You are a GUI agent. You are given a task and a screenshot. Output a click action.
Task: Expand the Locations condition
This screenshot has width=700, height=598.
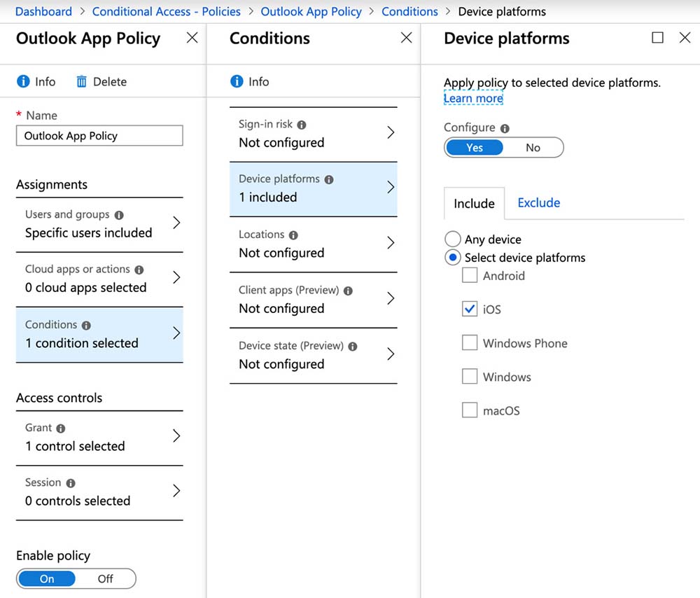[x=313, y=244]
